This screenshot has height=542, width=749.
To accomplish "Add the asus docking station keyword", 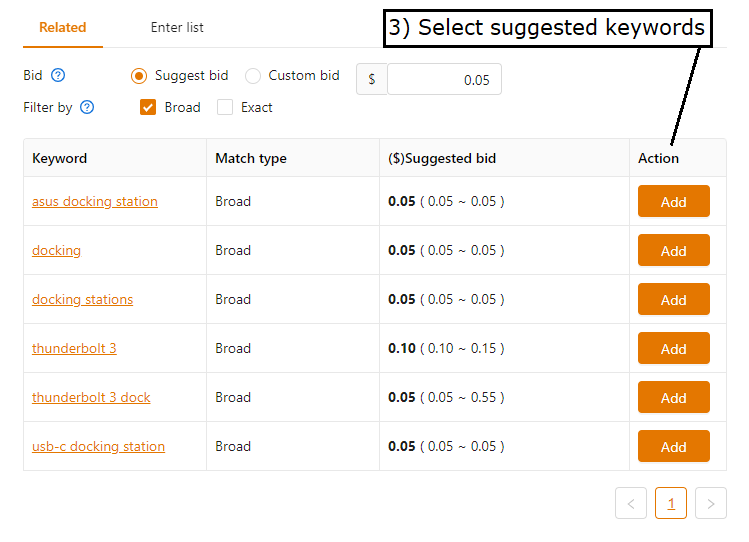I will click(674, 202).
